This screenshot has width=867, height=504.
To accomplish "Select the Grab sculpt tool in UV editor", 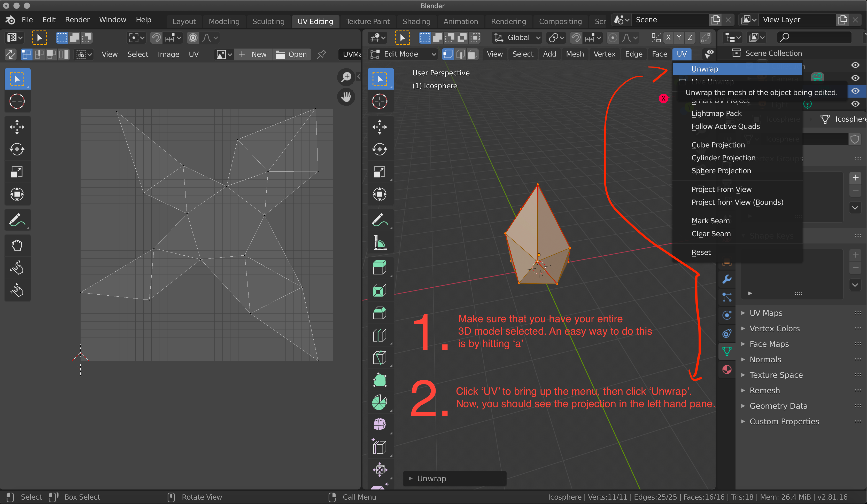I will pyautogui.click(x=17, y=246).
